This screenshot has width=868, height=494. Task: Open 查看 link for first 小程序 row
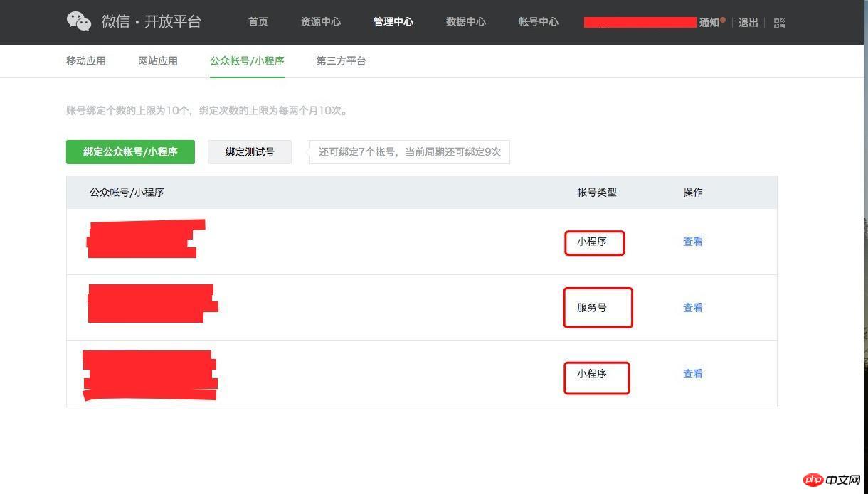pyautogui.click(x=692, y=242)
